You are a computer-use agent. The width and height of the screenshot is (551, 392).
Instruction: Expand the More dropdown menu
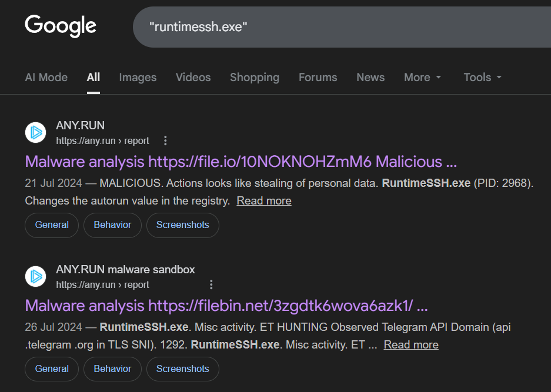(x=422, y=77)
